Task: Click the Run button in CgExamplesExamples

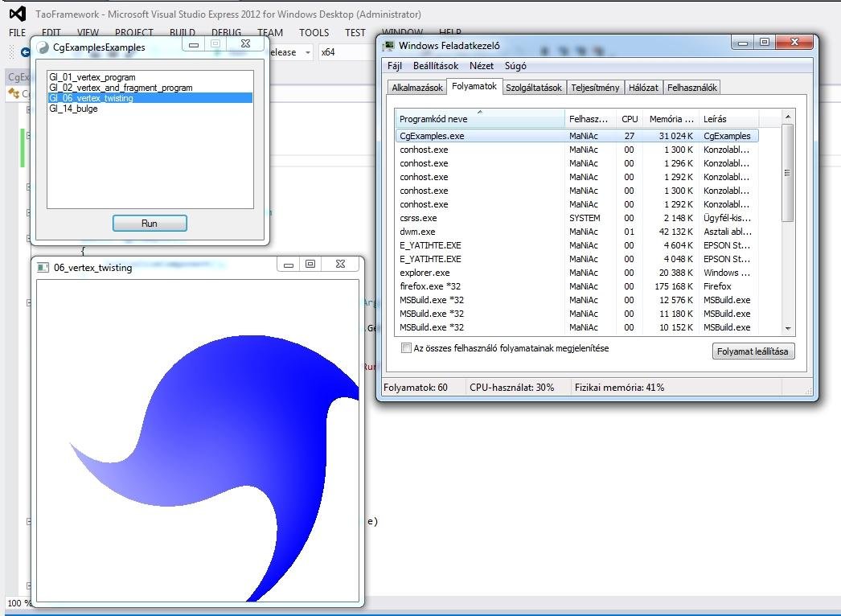Action: coord(150,224)
